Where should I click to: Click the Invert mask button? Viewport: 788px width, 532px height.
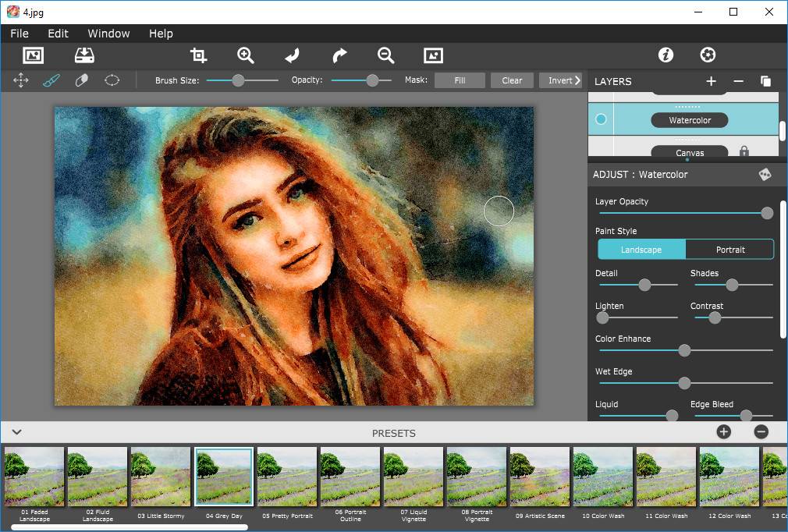(559, 80)
